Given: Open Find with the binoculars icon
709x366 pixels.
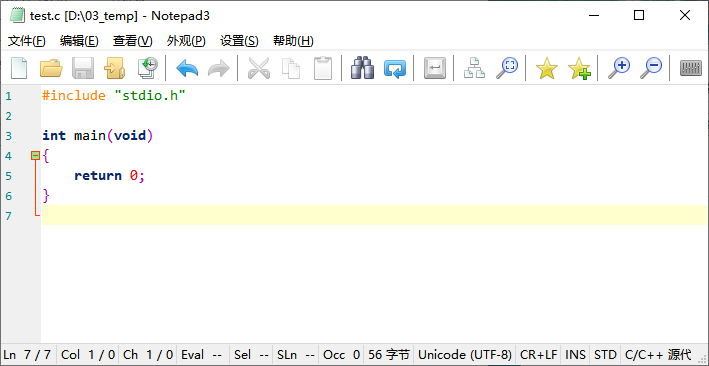Looking at the screenshot, I should 363,68.
